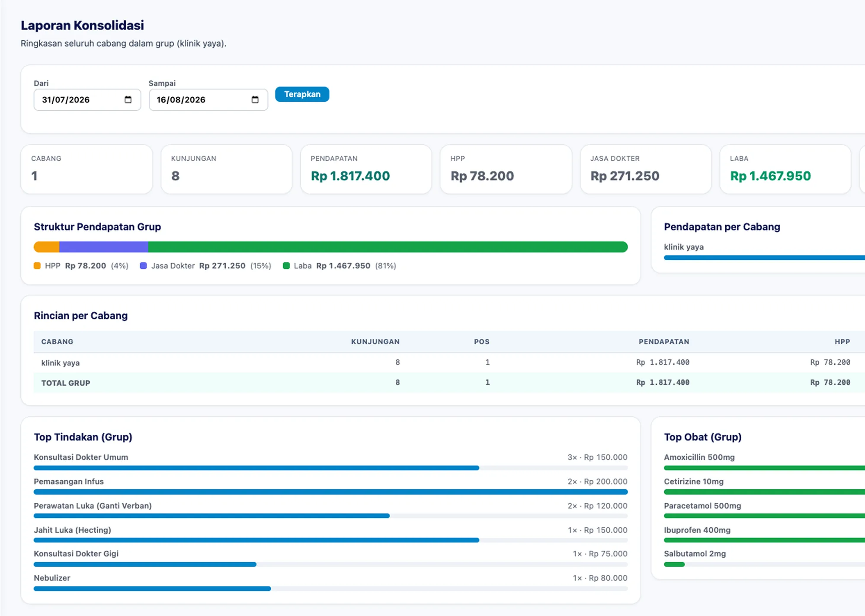
Task: Click the KUNJUNGAN column header
Action: pyautogui.click(x=375, y=342)
